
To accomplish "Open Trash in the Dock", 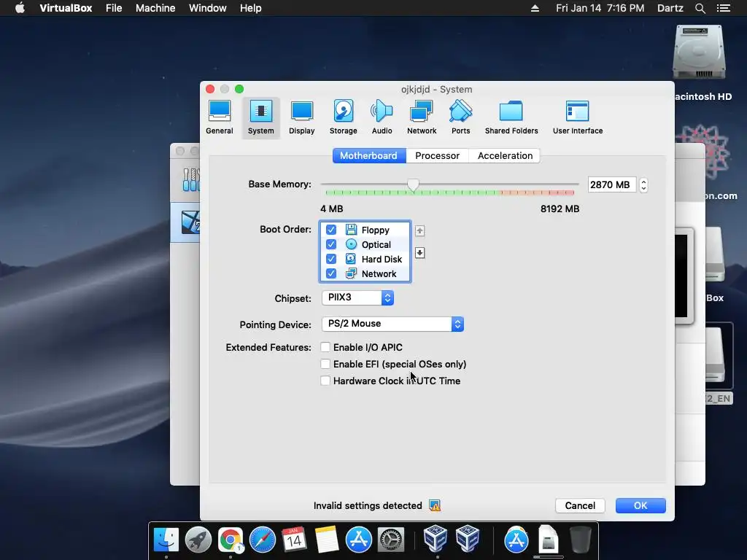I will point(580,540).
